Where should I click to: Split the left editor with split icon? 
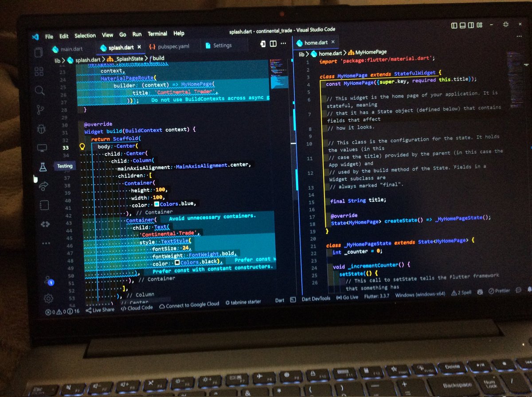coord(273,44)
